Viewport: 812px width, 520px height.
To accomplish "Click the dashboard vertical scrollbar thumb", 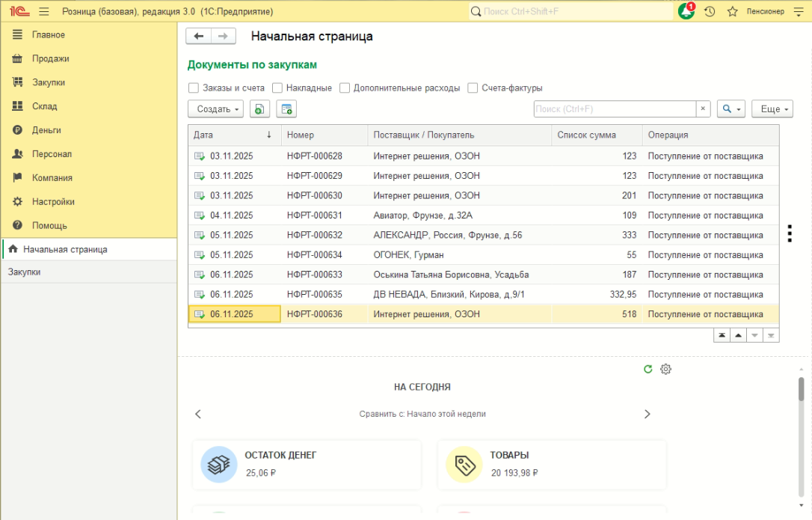I will tap(801, 389).
